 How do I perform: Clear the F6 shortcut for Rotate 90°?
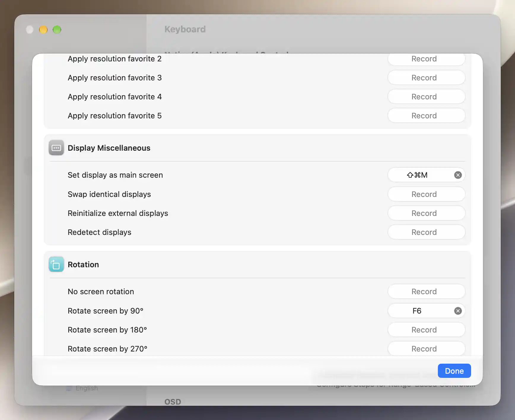click(x=458, y=311)
